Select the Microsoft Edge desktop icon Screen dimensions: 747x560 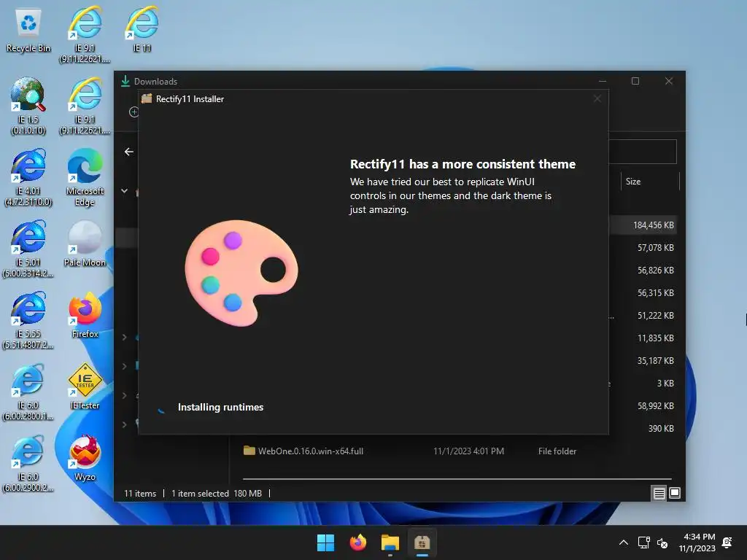(x=85, y=177)
